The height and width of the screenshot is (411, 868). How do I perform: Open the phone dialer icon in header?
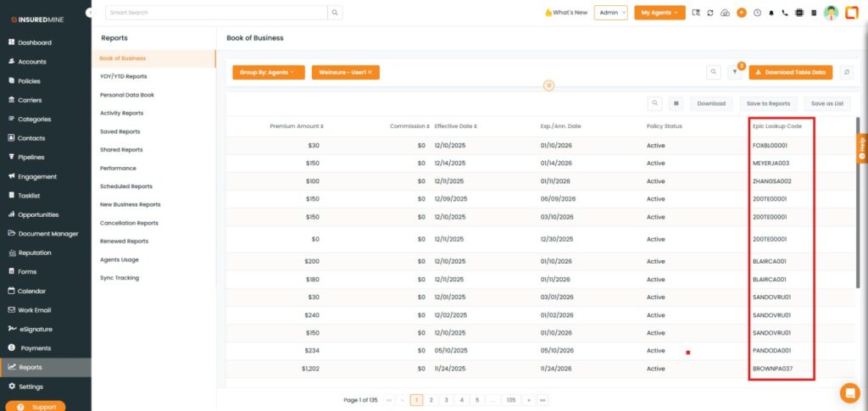[785, 13]
